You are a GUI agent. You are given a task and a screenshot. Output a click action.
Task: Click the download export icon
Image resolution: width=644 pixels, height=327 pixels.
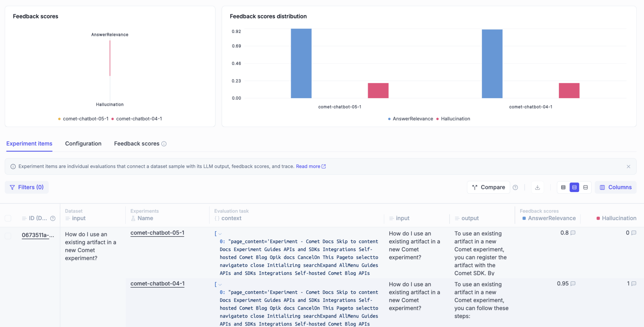(x=537, y=187)
